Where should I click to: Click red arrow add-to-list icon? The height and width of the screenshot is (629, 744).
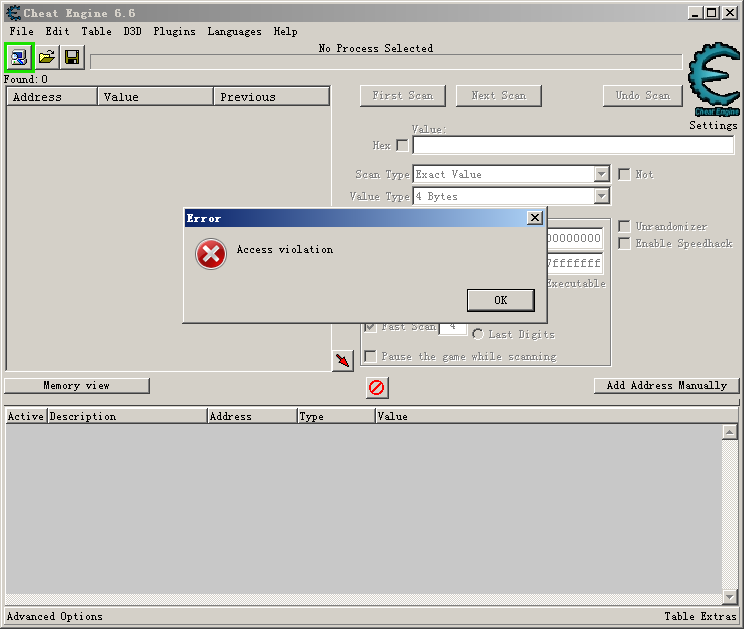(343, 361)
